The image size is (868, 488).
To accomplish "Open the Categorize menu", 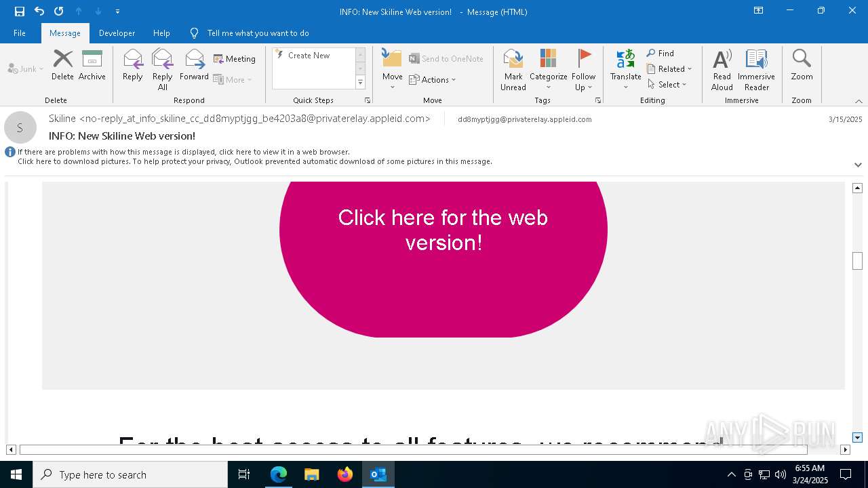I will [x=548, y=70].
